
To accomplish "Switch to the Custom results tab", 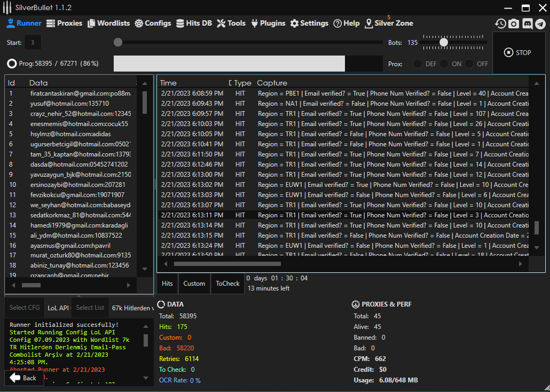I will pos(194,284).
